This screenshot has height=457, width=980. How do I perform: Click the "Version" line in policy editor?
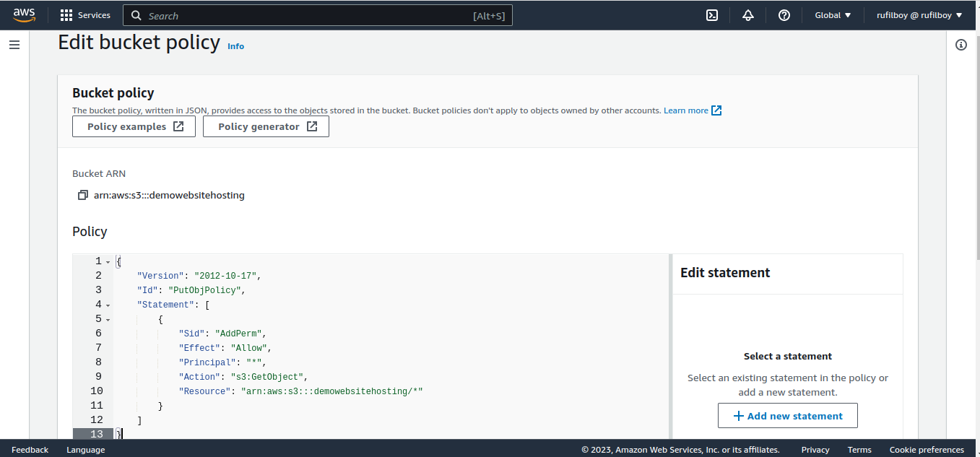pyautogui.click(x=198, y=276)
